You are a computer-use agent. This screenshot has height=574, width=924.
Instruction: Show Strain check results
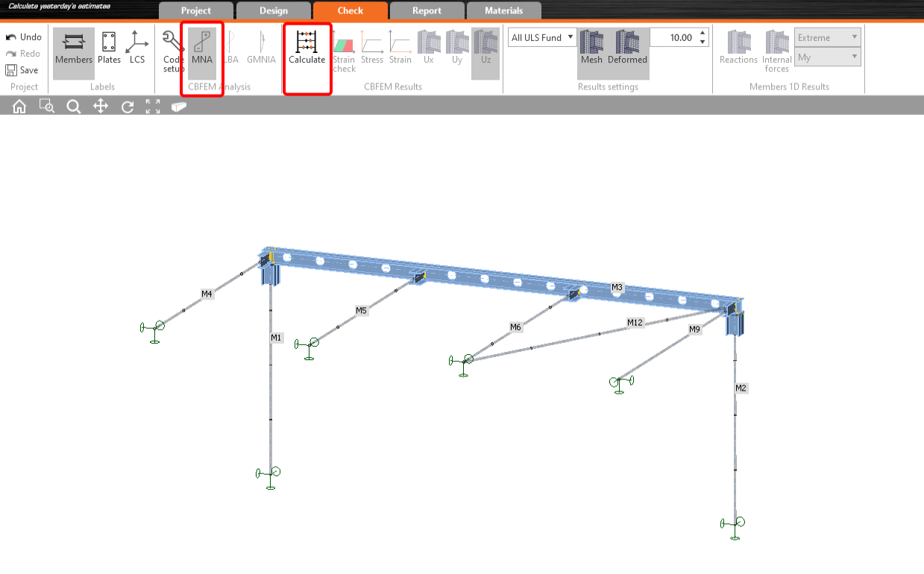point(344,51)
